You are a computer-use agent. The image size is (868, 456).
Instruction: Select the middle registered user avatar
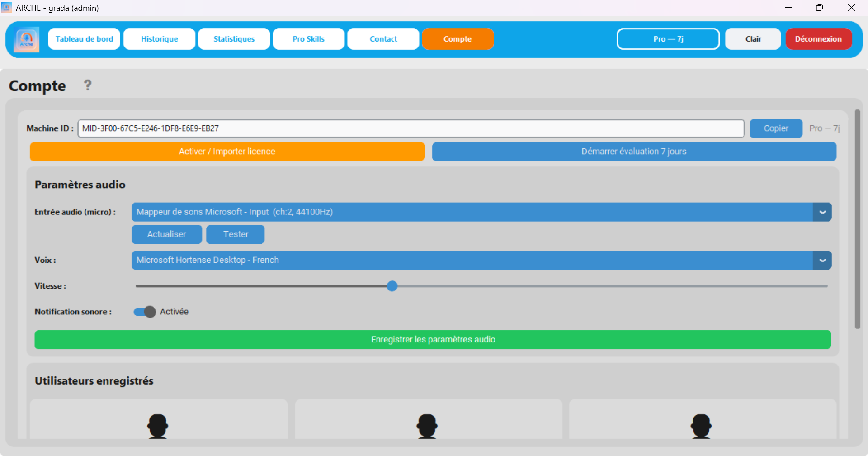(x=427, y=426)
